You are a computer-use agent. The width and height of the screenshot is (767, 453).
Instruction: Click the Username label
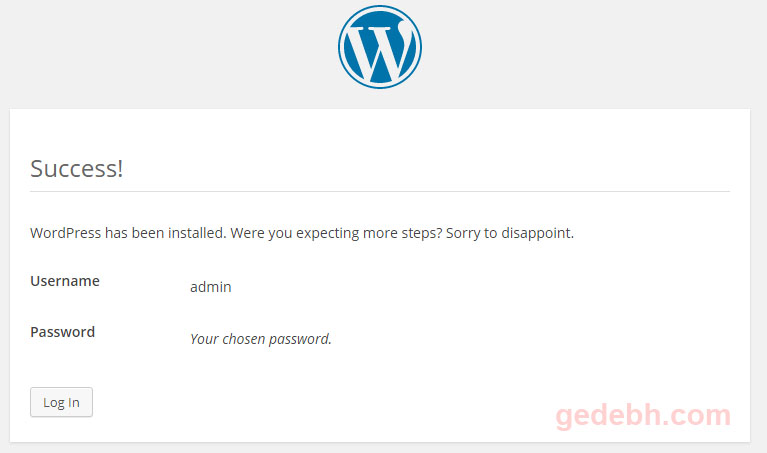[65, 281]
